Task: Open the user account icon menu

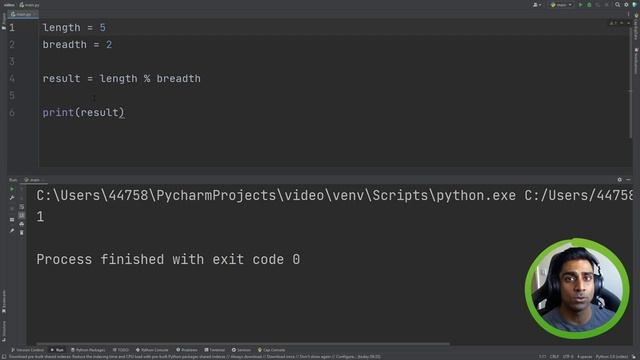Action: [x=537, y=5]
